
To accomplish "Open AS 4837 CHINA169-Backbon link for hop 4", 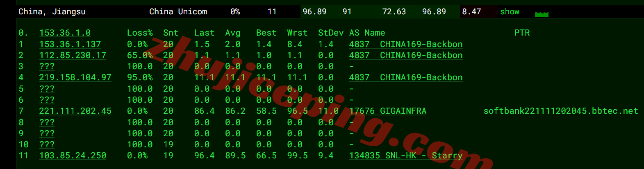I will (x=406, y=77).
